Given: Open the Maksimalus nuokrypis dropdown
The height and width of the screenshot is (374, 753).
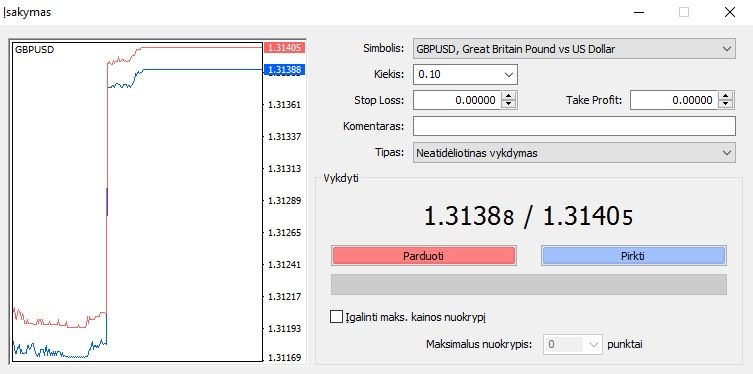Looking at the screenshot, I should [x=573, y=344].
